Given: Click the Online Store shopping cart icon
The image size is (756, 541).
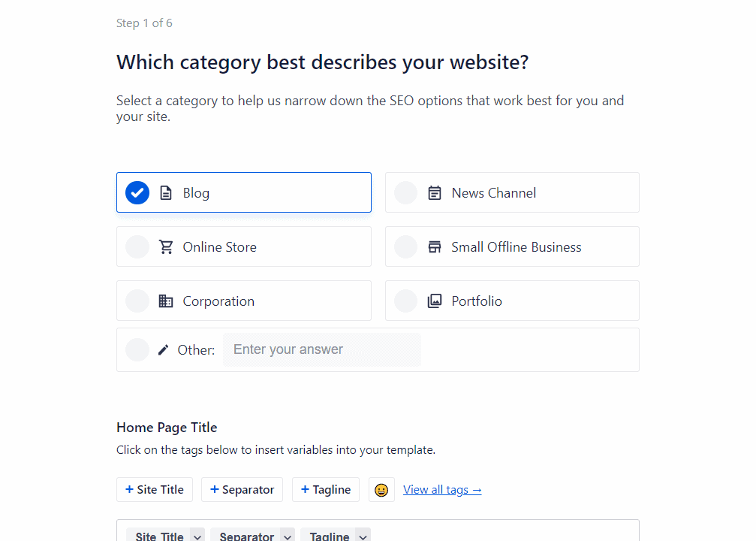Looking at the screenshot, I should click(x=165, y=246).
